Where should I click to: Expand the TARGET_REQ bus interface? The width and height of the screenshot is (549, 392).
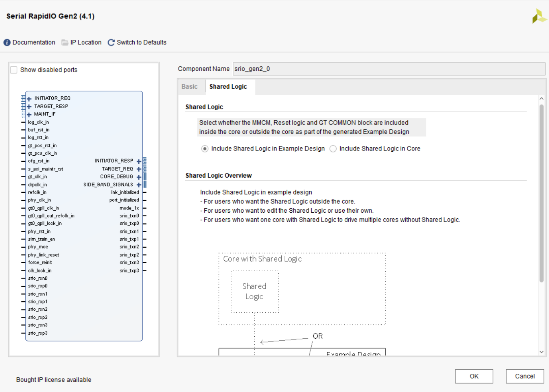[139, 169]
